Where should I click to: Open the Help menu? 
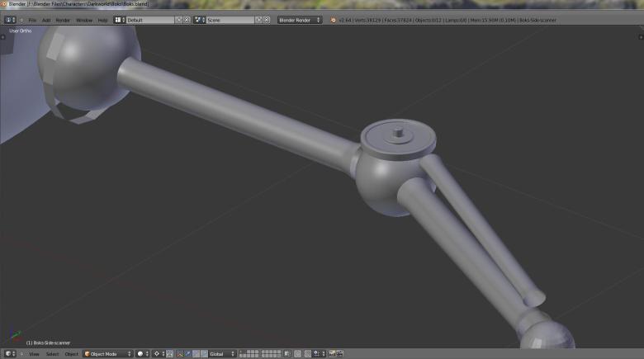[102, 20]
